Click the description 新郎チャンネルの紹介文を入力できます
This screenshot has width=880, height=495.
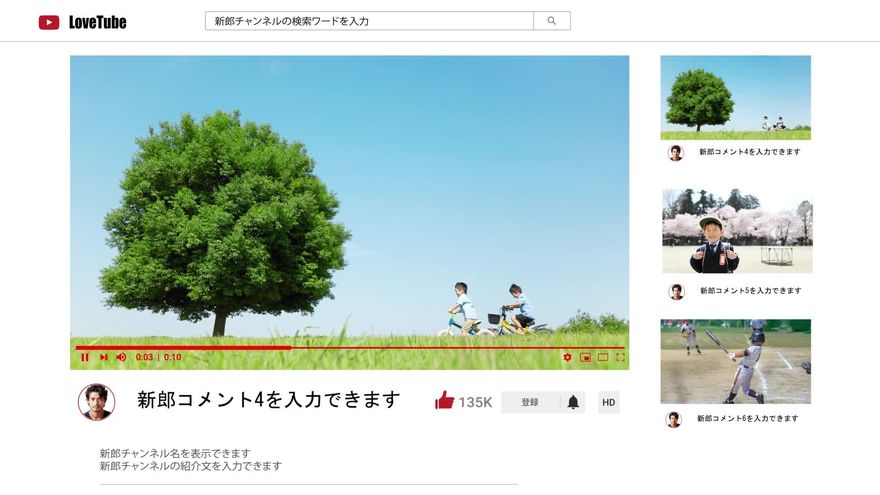(191, 466)
